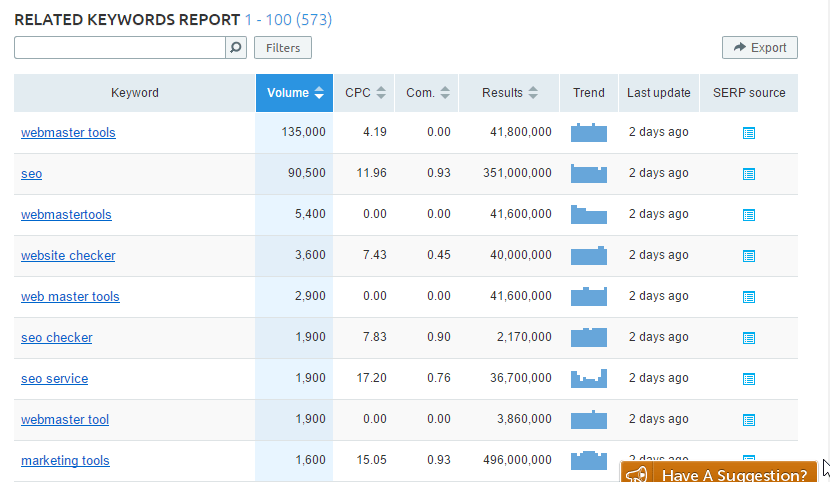Click the Last update column header
This screenshot has width=830, height=482.
pos(659,93)
